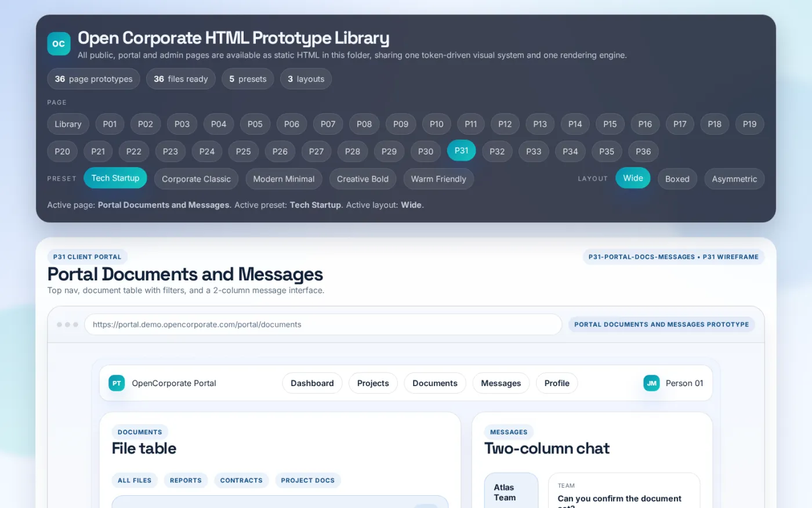Select page P01

coord(110,124)
